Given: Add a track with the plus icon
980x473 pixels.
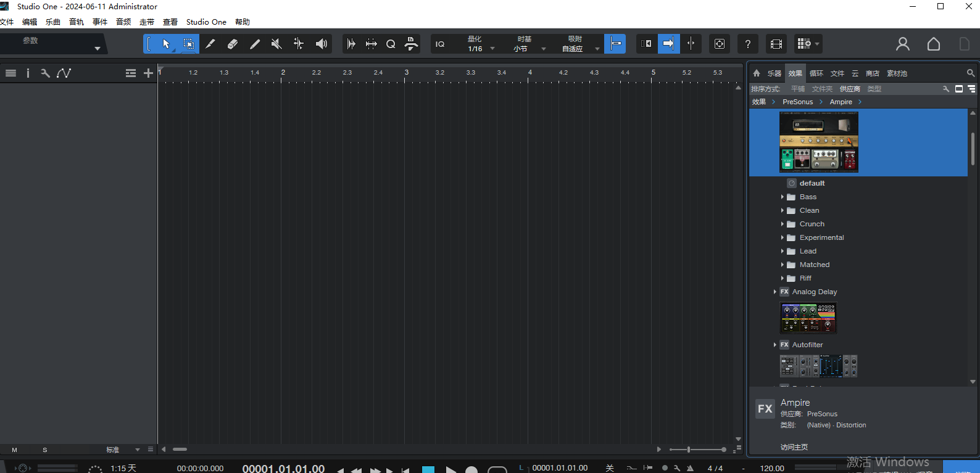Looking at the screenshot, I should 148,73.
